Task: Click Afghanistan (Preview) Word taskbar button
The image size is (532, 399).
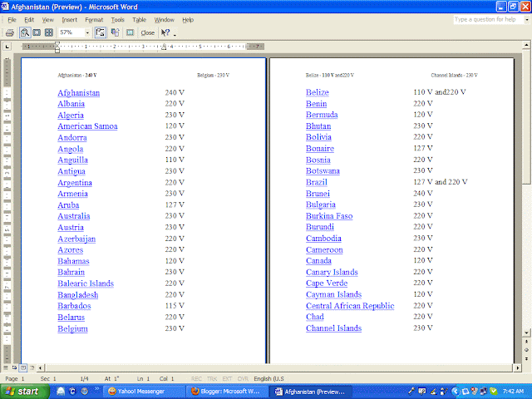Action: tap(312, 392)
